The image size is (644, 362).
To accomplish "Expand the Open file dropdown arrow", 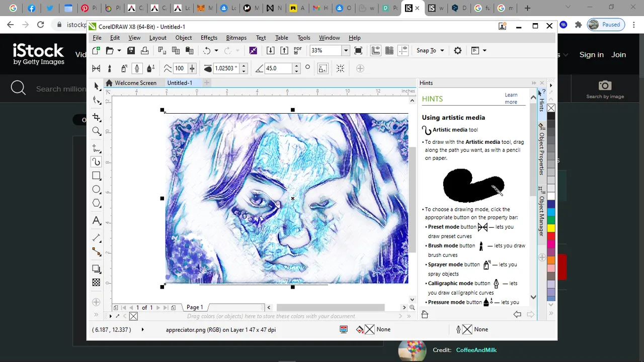I will (119, 50).
